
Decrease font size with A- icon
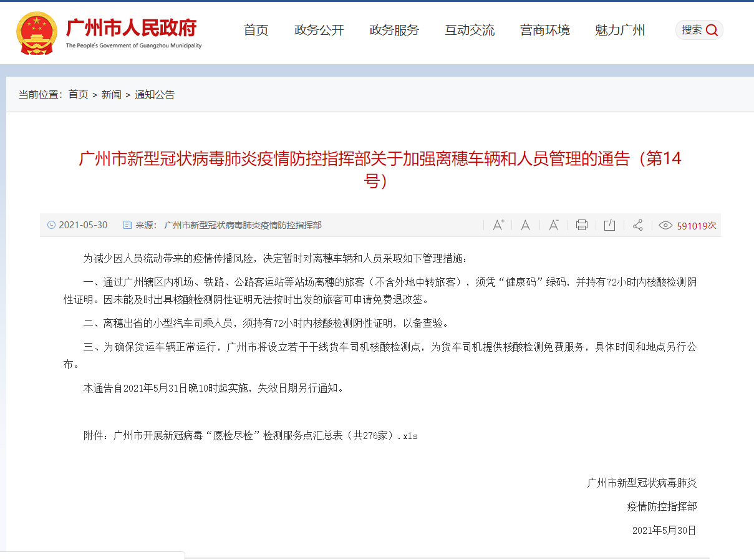click(x=553, y=225)
